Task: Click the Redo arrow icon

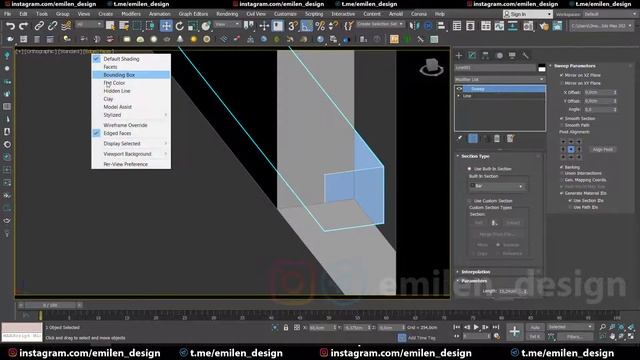Action: tap(24, 26)
